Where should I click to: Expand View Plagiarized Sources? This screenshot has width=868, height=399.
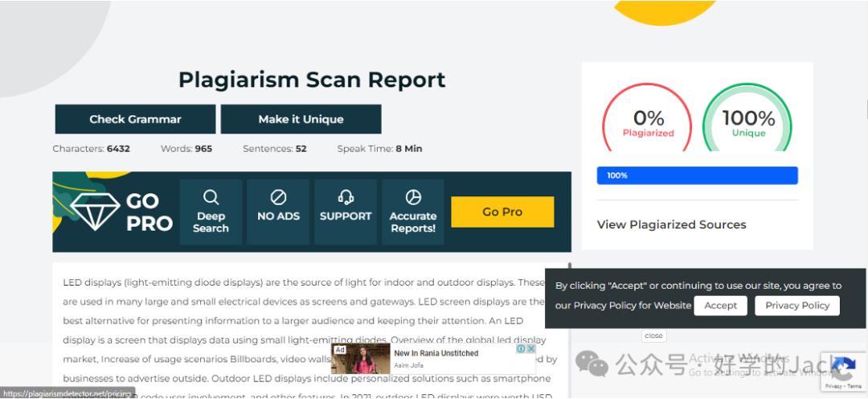[671, 224]
